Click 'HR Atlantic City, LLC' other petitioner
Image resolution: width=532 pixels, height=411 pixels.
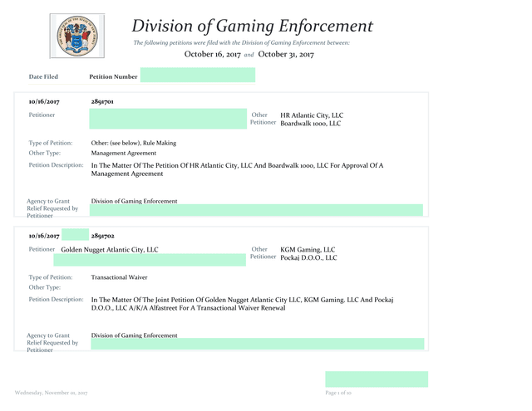click(312, 115)
